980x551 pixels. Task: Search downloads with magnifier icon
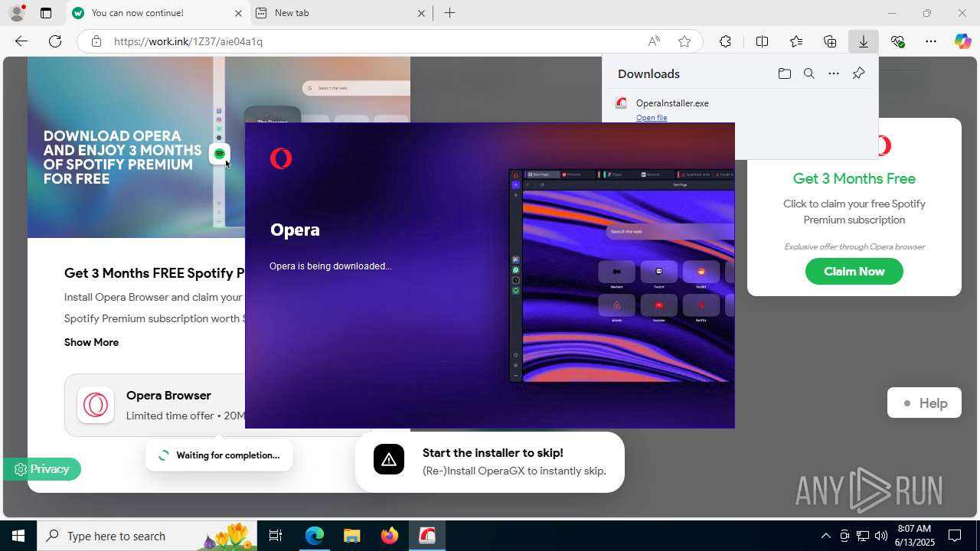pos(809,73)
